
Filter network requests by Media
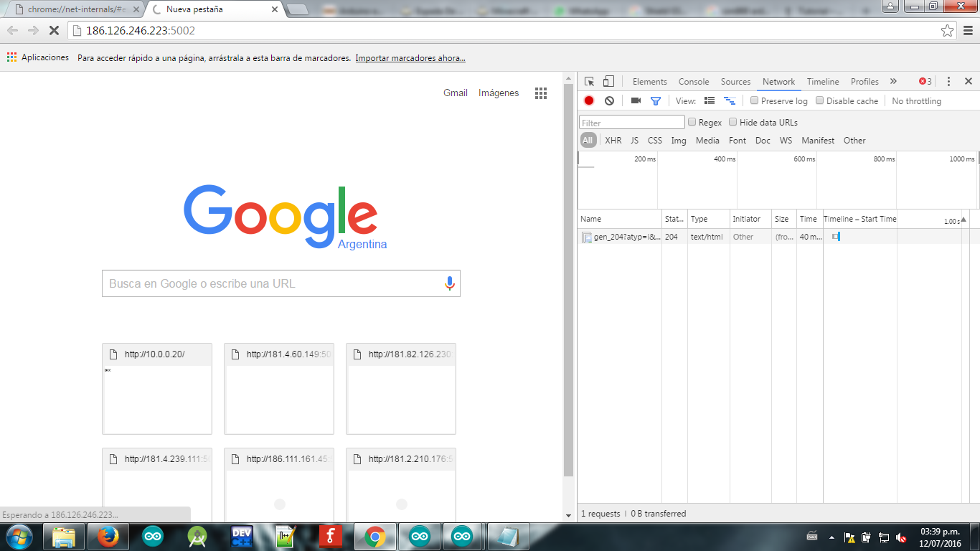[707, 141]
